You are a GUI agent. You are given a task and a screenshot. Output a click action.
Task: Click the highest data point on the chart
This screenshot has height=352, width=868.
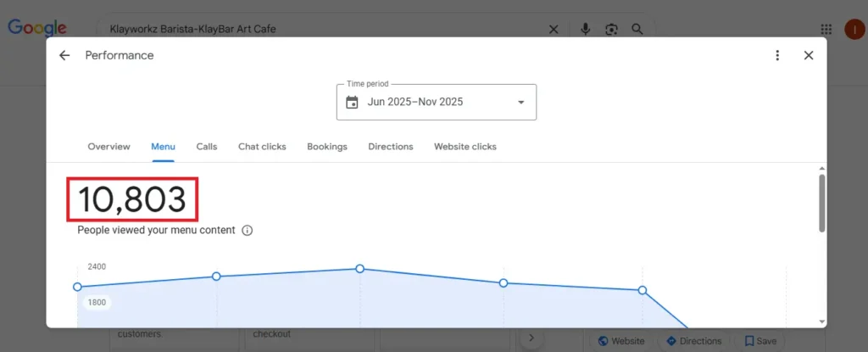359,268
